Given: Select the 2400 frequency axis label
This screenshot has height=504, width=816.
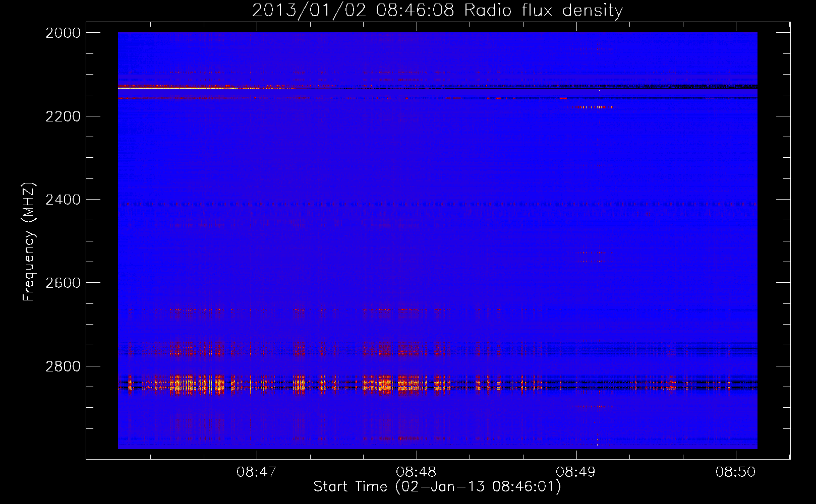Looking at the screenshot, I should [63, 200].
